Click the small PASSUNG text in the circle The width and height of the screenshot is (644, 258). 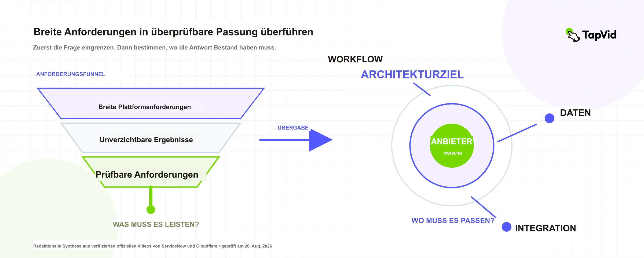pos(453,153)
